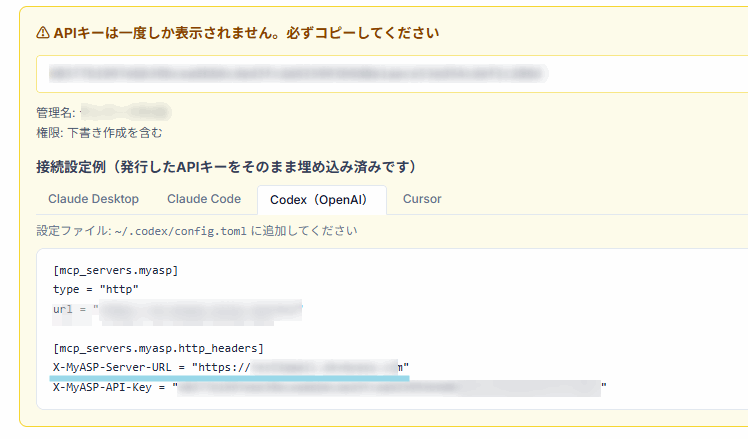Click the ~/.codex/config.toml file path

[164, 230]
